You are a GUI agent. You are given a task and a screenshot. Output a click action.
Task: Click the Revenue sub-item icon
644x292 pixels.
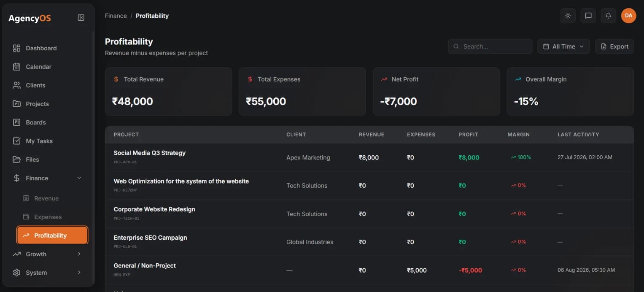point(26,198)
